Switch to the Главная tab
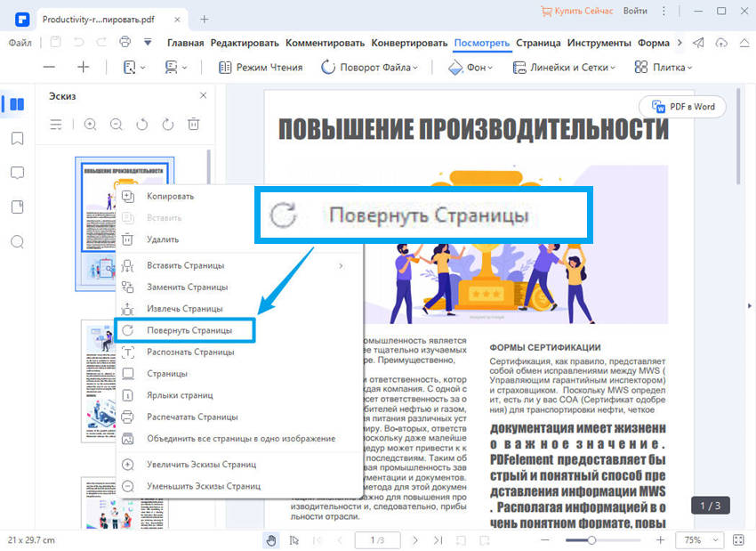The height and width of the screenshot is (551, 756). click(186, 43)
